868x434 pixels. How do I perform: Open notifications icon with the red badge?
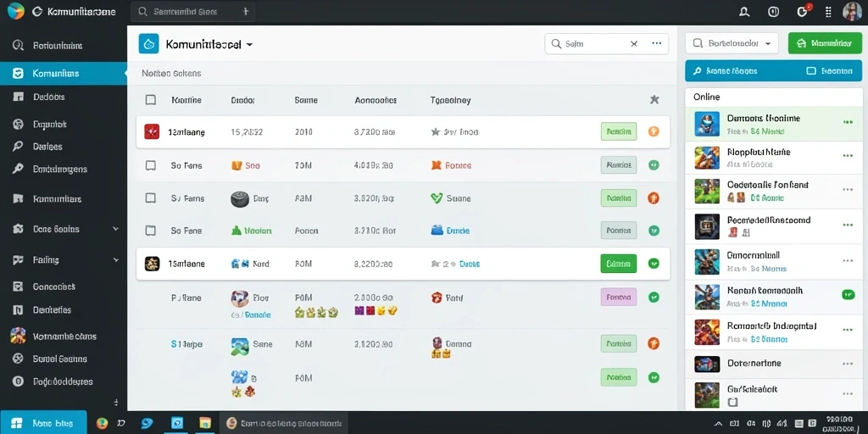pyautogui.click(x=803, y=11)
